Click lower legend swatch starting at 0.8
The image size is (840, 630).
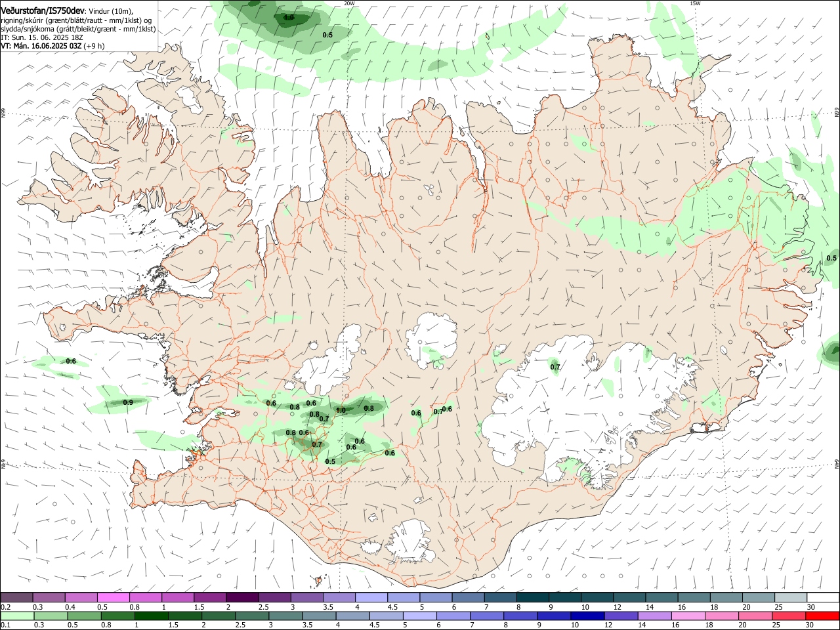coord(117,616)
